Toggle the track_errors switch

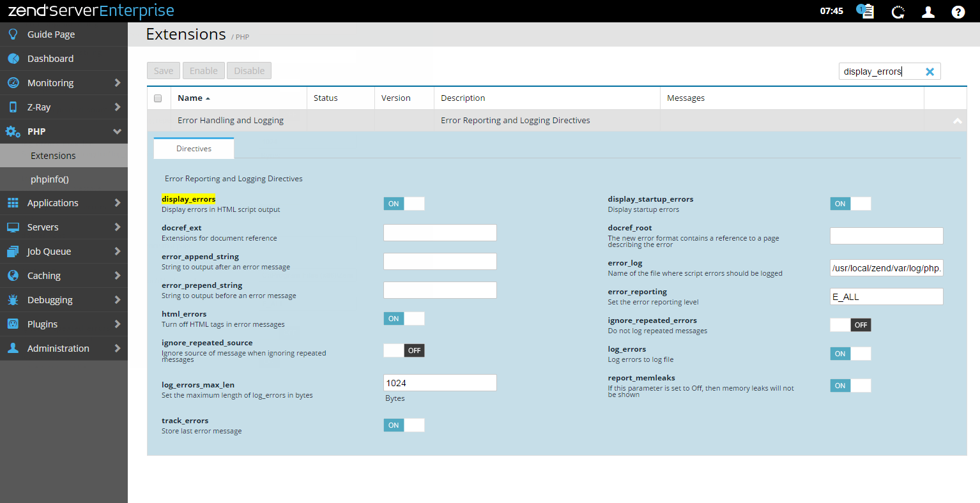(x=404, y=425)
